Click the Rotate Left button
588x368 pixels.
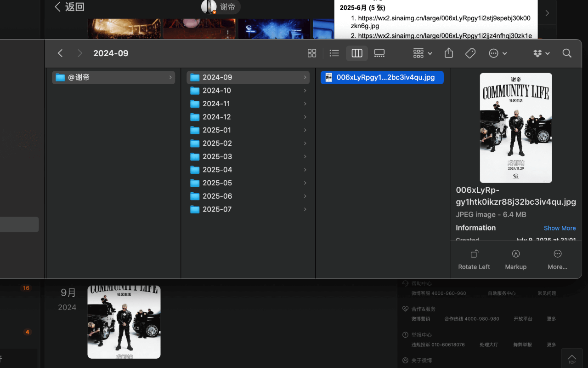[x=474, y=259]
